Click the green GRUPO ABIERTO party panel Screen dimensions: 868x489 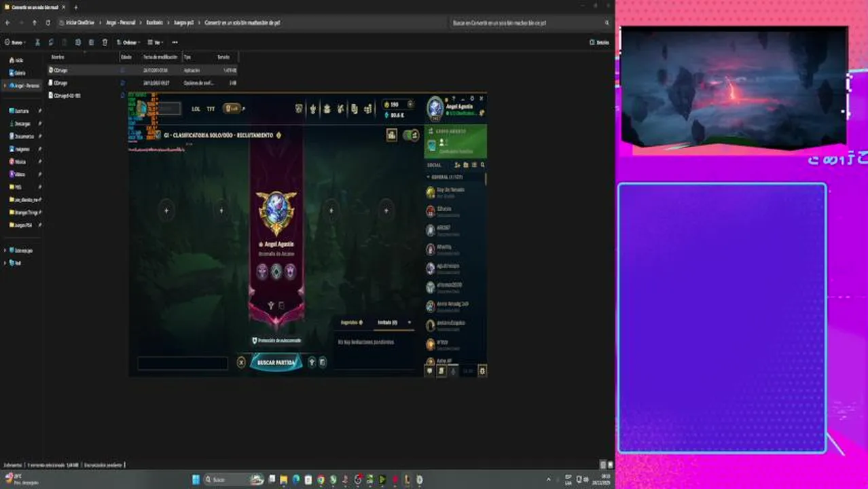point(455,141)
